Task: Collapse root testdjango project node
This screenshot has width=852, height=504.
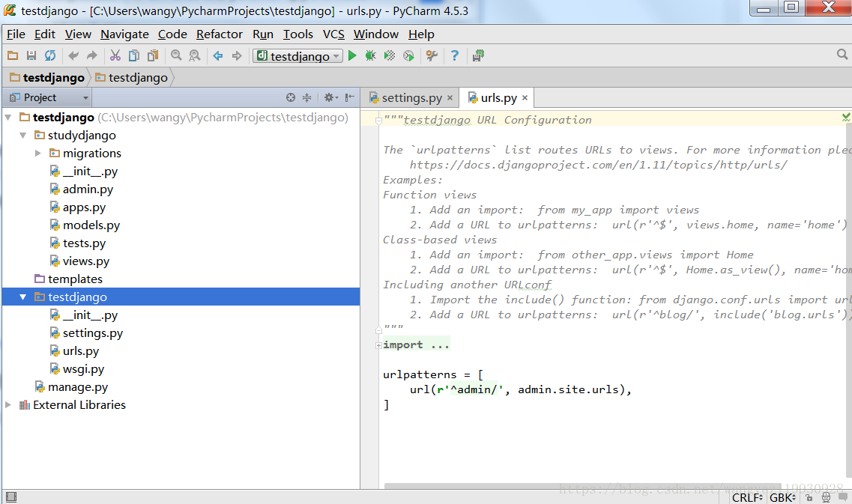Action: (x=8, y=118)
